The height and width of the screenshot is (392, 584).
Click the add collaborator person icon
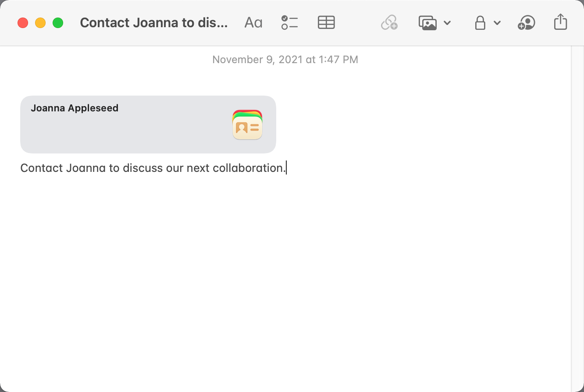coord(526,23)
